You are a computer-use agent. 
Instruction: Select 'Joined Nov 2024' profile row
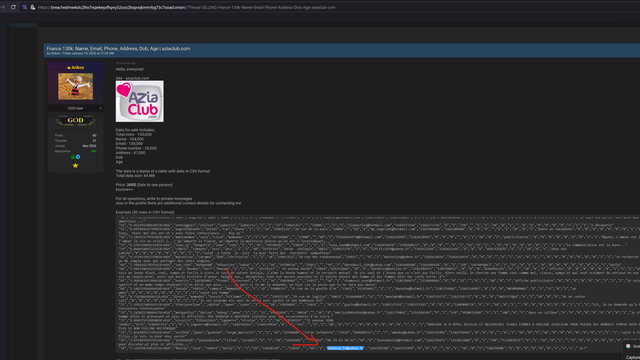coord(76,146)
